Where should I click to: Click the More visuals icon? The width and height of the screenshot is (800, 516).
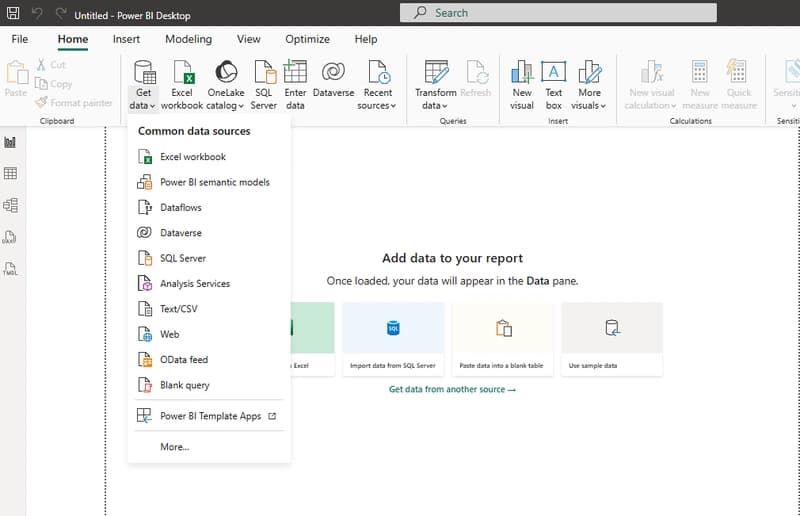tap(589, 72)
